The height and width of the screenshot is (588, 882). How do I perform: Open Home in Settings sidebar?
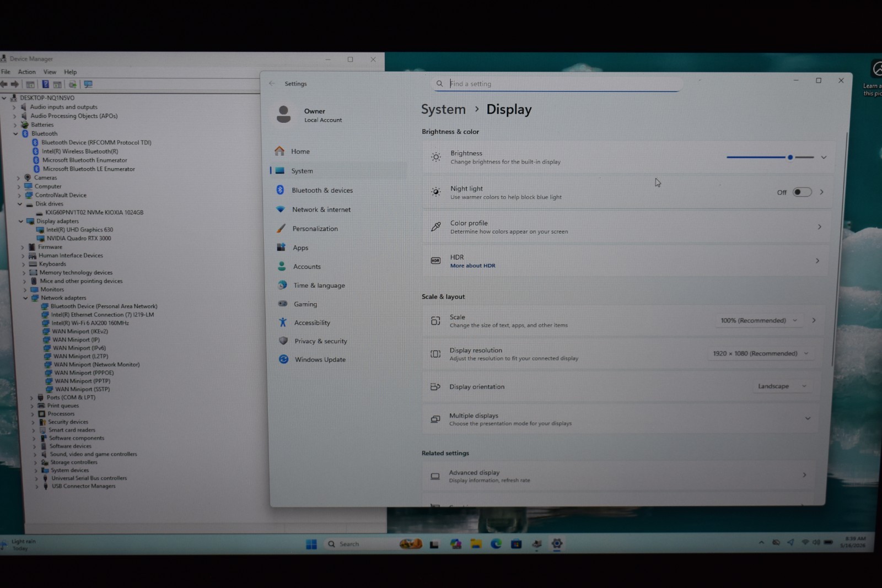click(300, 152)
